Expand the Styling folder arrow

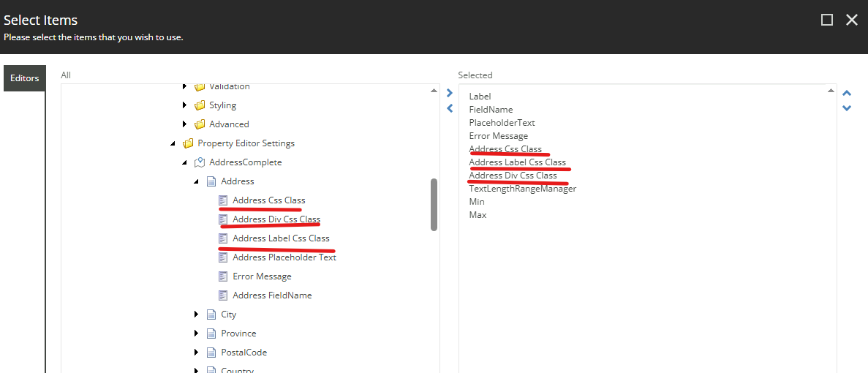click(x=184, y=105)
